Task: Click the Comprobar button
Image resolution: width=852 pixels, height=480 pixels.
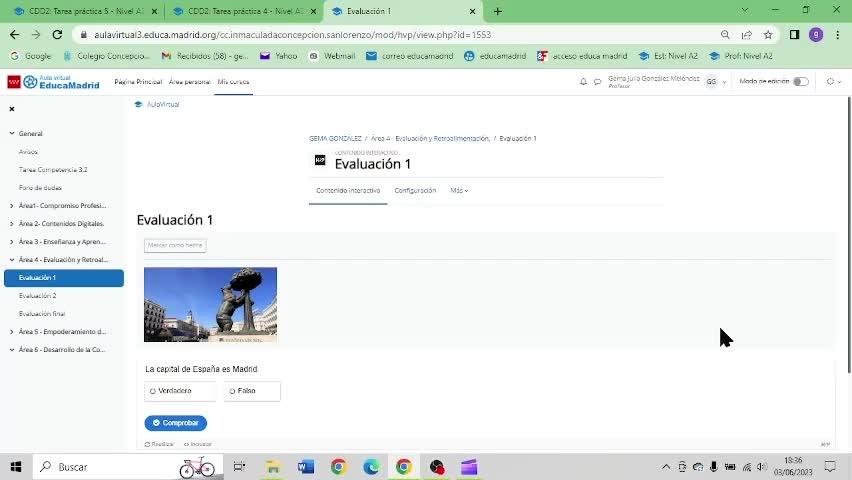Action: coord(176,423)
